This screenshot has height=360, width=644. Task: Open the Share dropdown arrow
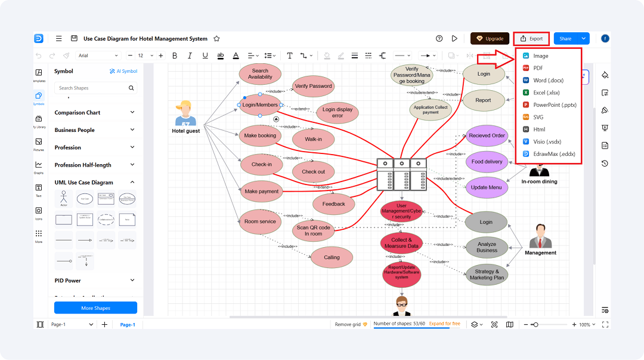[584, 38]
